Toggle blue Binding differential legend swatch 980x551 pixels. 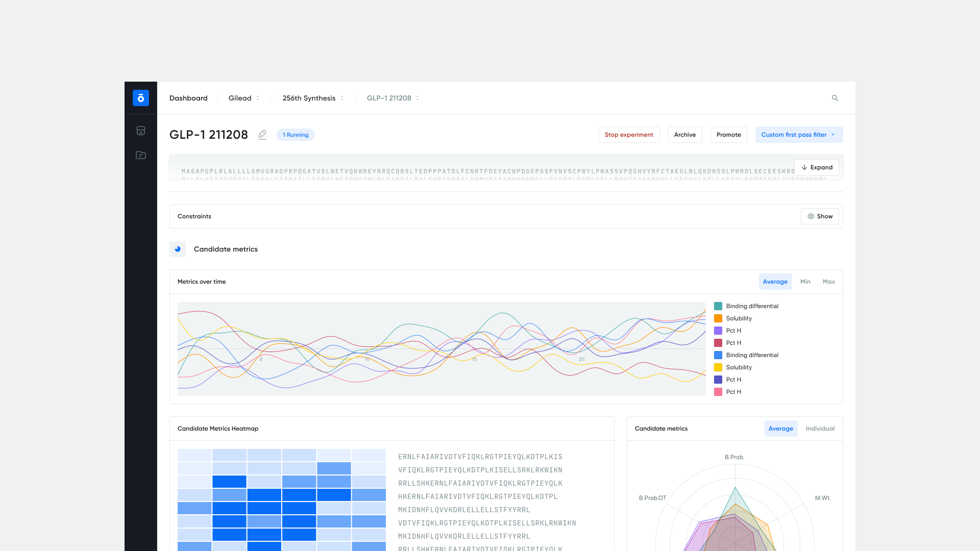click(x=718, y=355)
